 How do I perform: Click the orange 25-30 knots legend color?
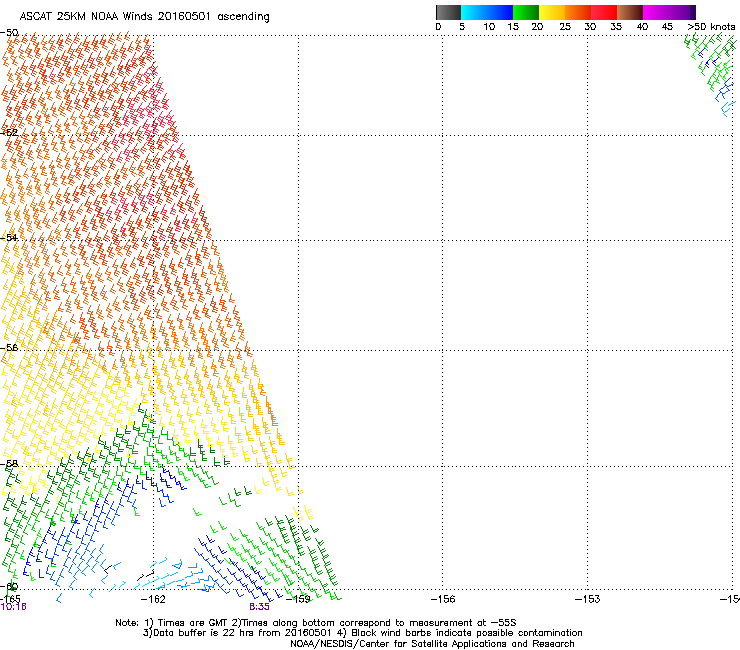coord(578,12)
